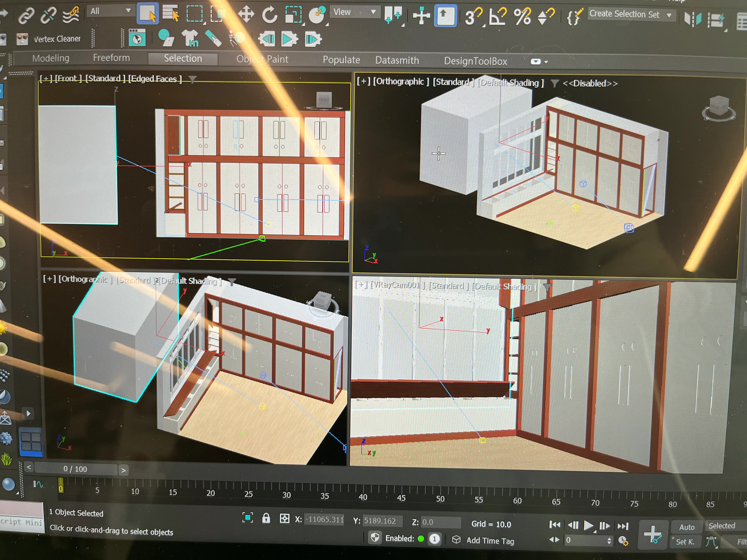
Task: Click the shirt icon in second toolbar
Action: tap(190, 38)
